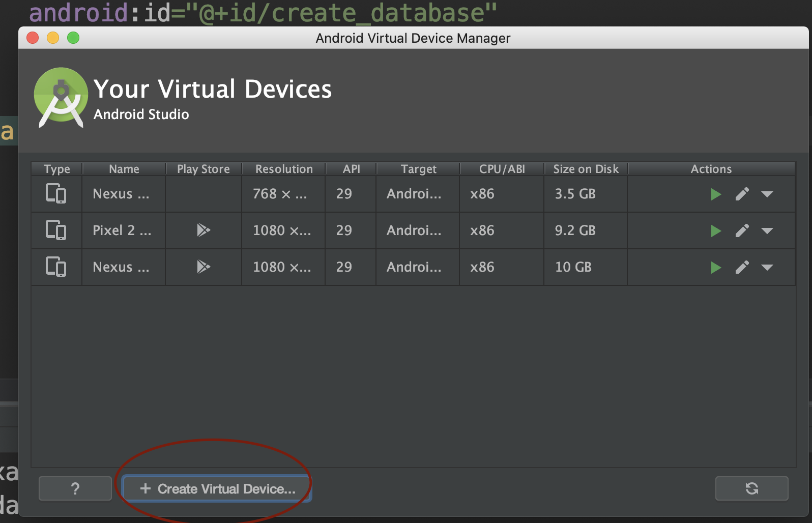Open more actions for Pixel 2 row
Image resolution: width=812 pixels, height=523 pixels.
click(767, 231)
